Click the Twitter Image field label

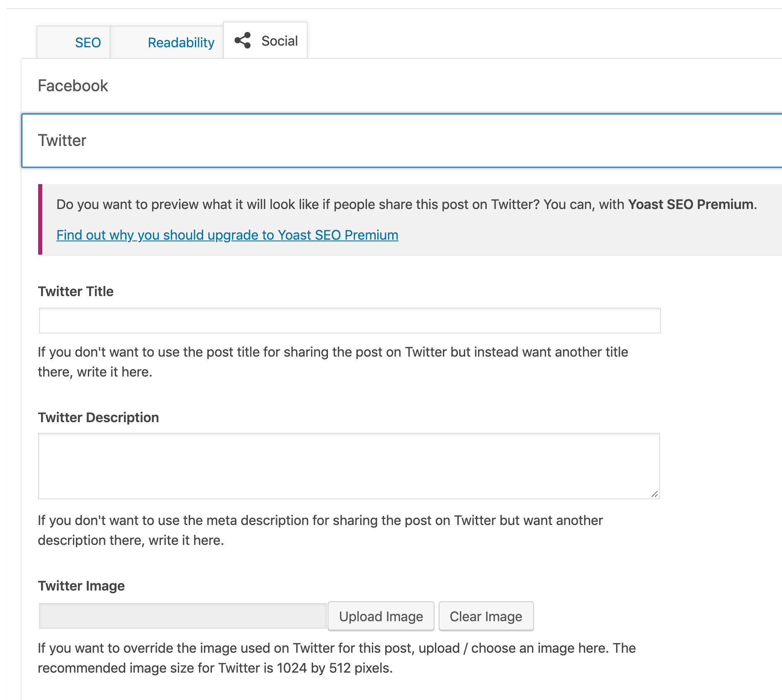click(x=81, y=586)
